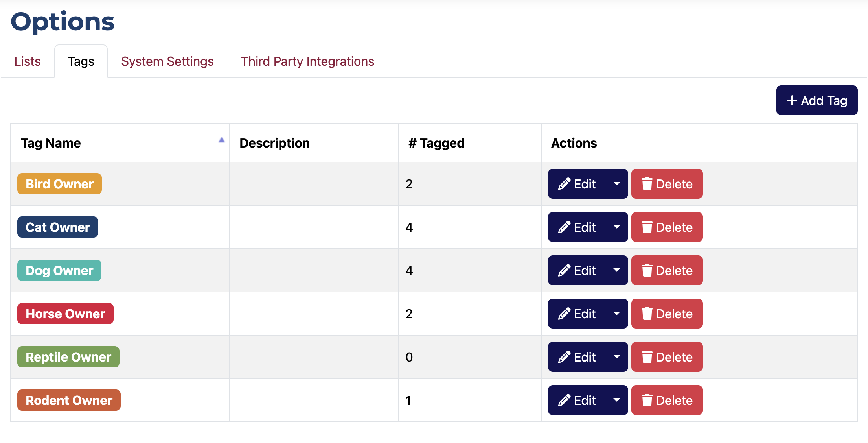
Task: Open the Edit dropdown arrow for Rodent Owner
Action: click(x=617, y=400)
